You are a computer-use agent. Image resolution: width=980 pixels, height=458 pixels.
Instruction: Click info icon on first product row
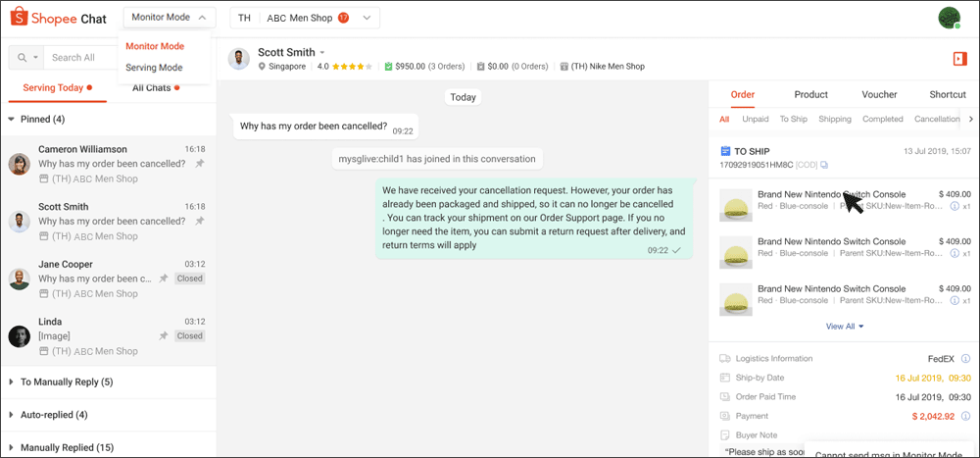click(x=955, y=206)
